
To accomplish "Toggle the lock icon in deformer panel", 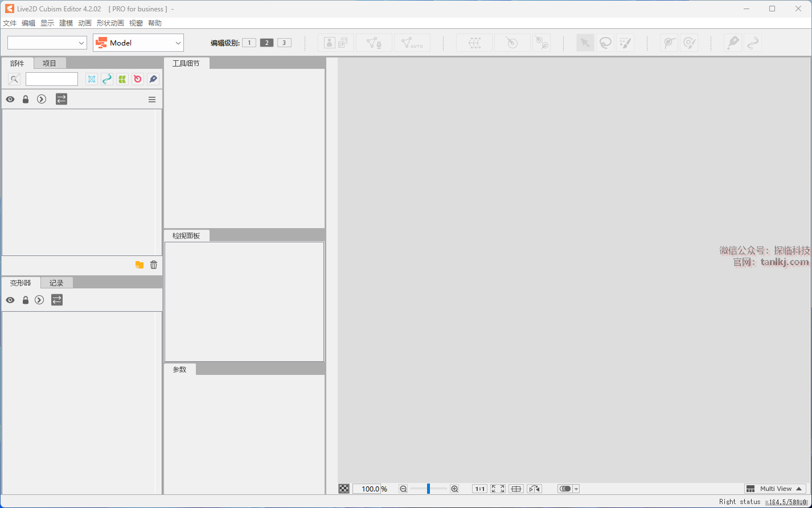I will pos(26,300).
